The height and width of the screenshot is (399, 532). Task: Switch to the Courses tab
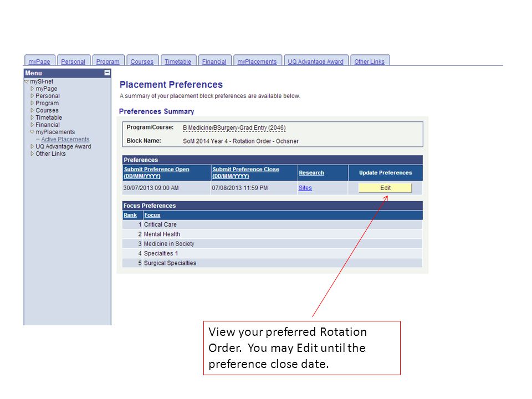pos(142,62)
